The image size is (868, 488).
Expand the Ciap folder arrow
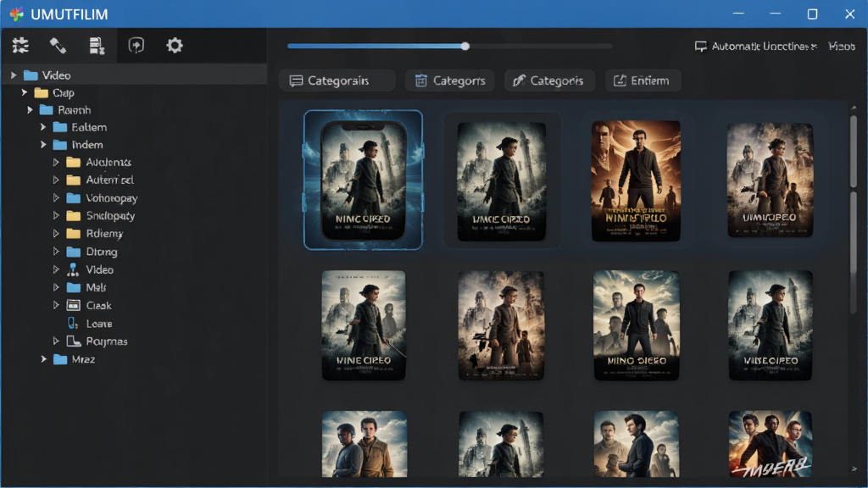coord(25,92)
